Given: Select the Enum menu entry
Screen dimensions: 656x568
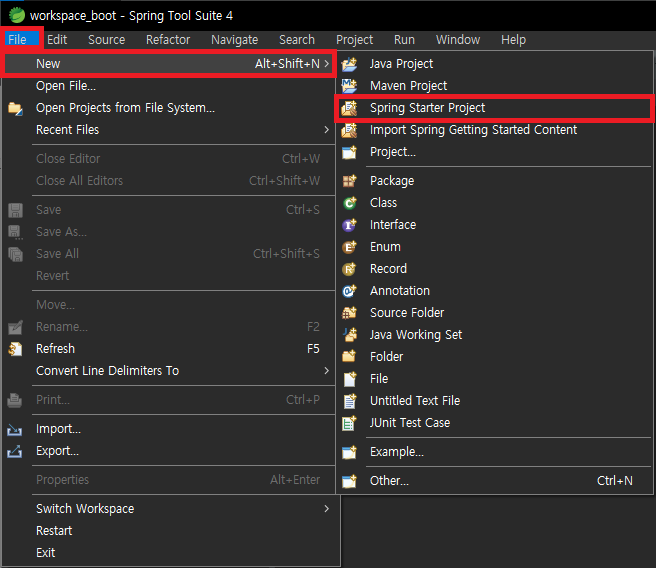Looking at the screenshot, I should 494,247.
